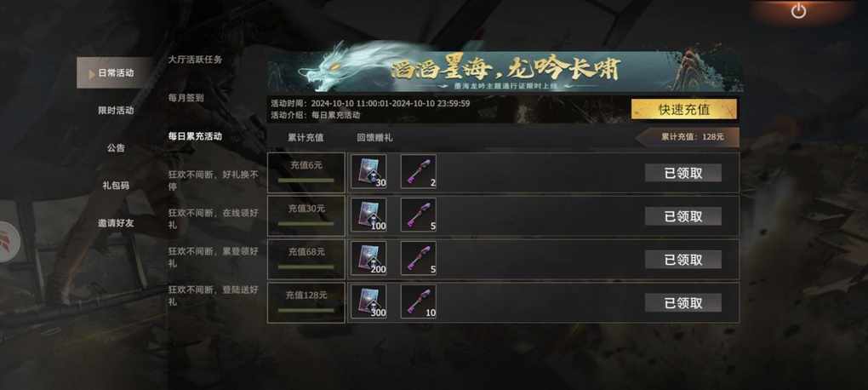The height and width of the screenshot is (390, 868).
Task: Click the power icon at top right
Action: (x=798, y=10)
